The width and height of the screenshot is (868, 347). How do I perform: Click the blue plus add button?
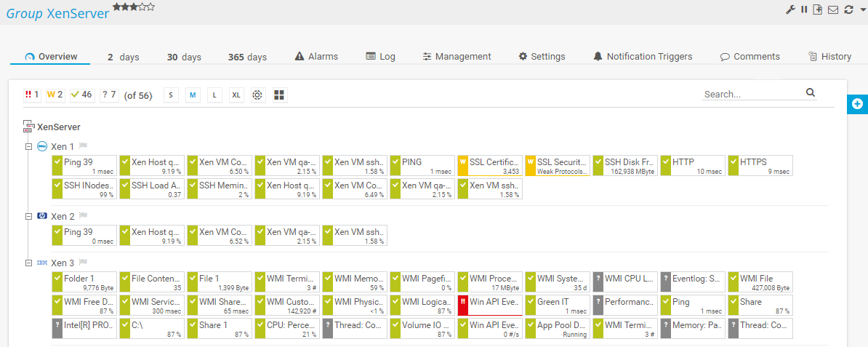[x=857, y=104]
